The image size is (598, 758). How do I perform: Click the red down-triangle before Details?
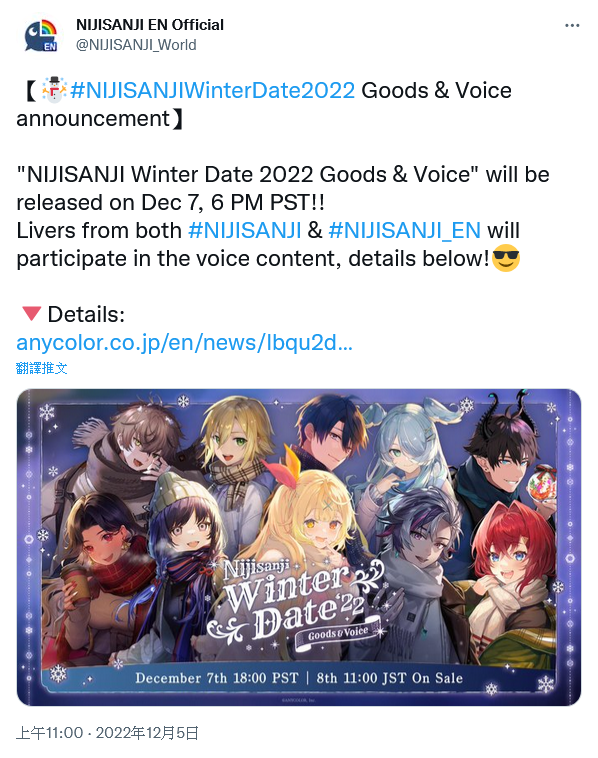31,314
